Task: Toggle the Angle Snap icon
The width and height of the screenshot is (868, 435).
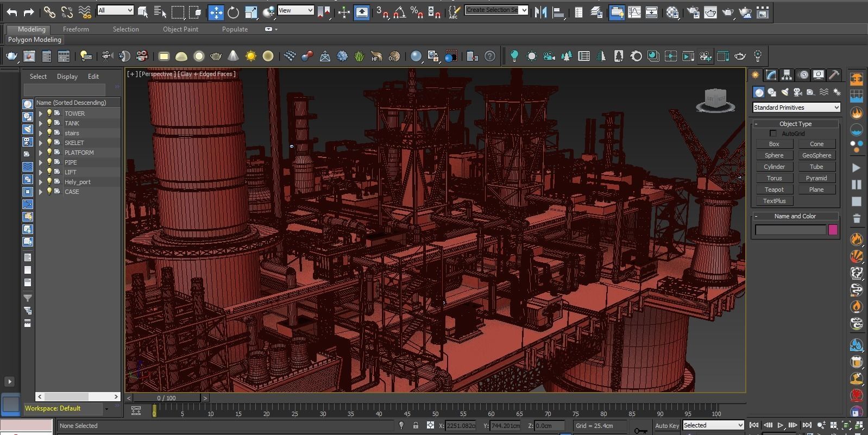Action: [399, 12]
